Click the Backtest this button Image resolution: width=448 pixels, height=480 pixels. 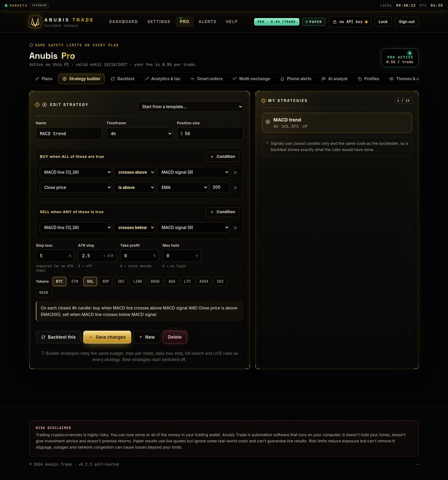click(x=58, y=337)
